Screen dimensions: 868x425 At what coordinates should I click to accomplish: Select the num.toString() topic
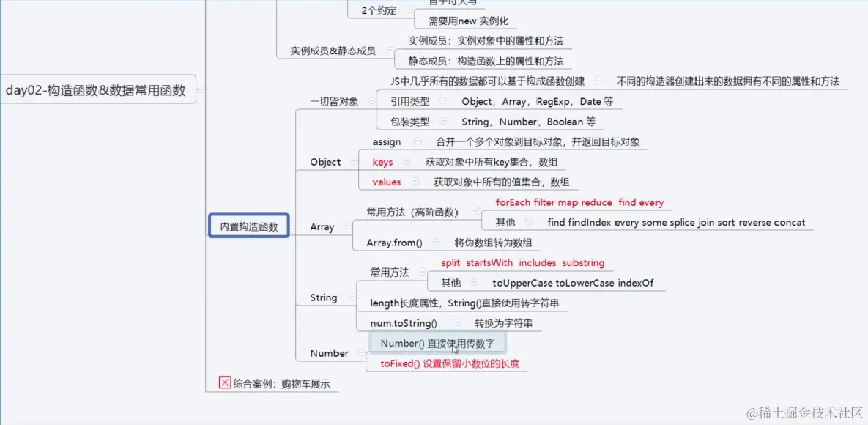pos(404,323)
